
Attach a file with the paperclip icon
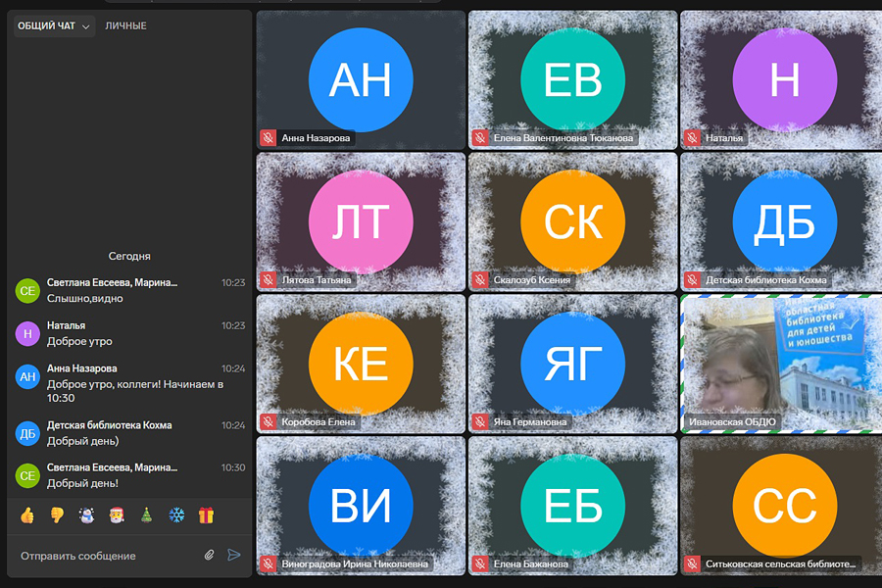click(x=209, y=555)
